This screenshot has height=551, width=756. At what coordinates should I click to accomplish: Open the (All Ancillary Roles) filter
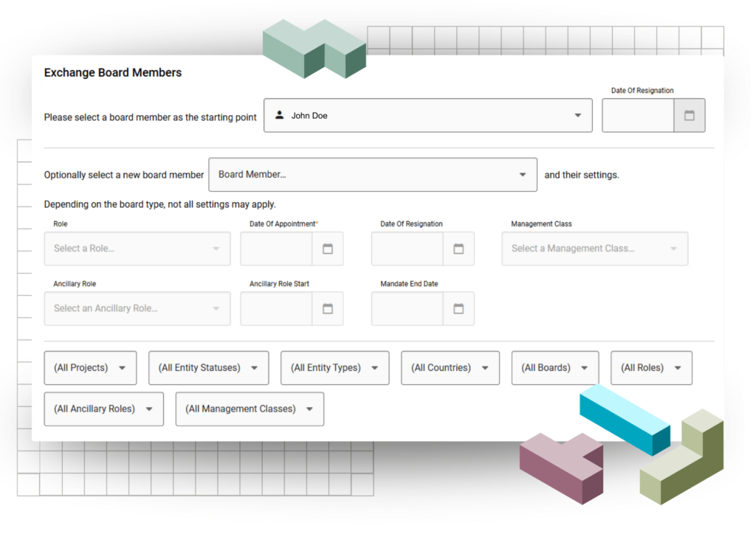point(103,409)
